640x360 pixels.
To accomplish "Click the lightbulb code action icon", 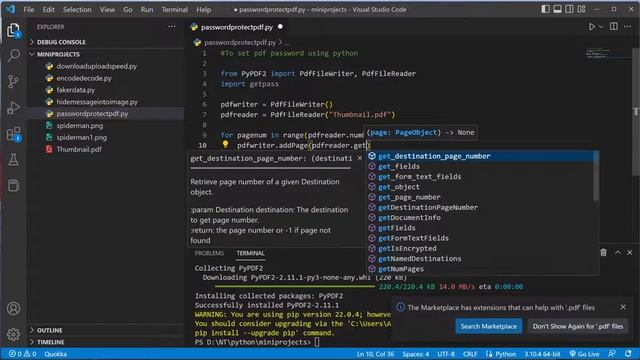I will point(225,144).
